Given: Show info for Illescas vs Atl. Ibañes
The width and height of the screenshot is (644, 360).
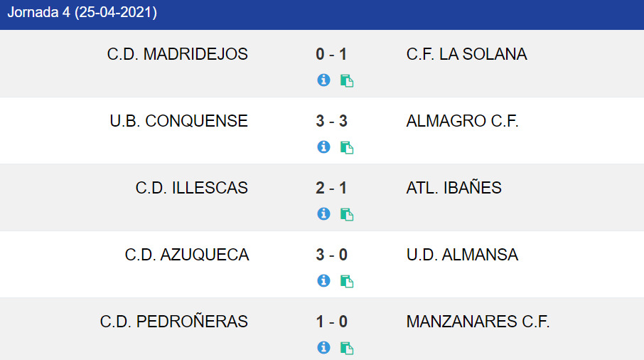Looking at the screenshot, I should coord(323,213).
